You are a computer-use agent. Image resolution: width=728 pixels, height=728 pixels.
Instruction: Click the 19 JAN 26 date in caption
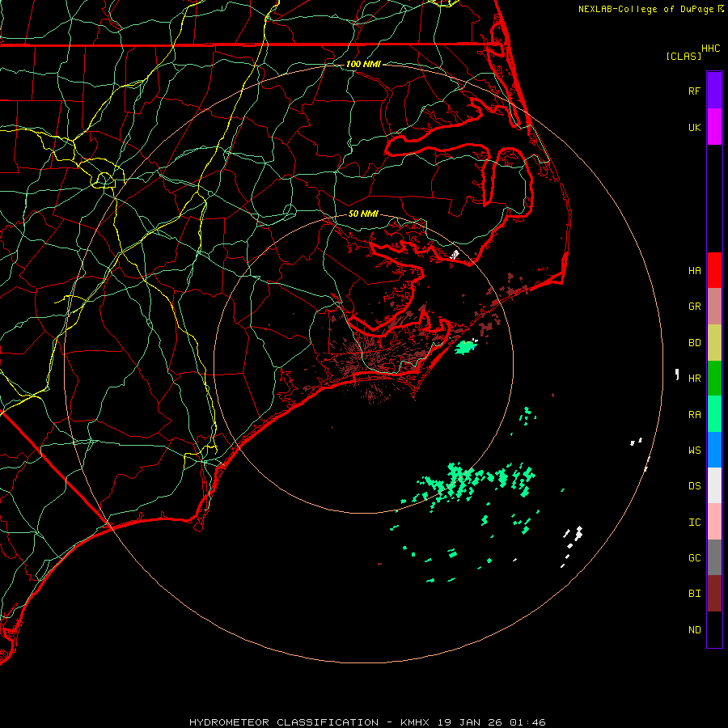point(469,722)
